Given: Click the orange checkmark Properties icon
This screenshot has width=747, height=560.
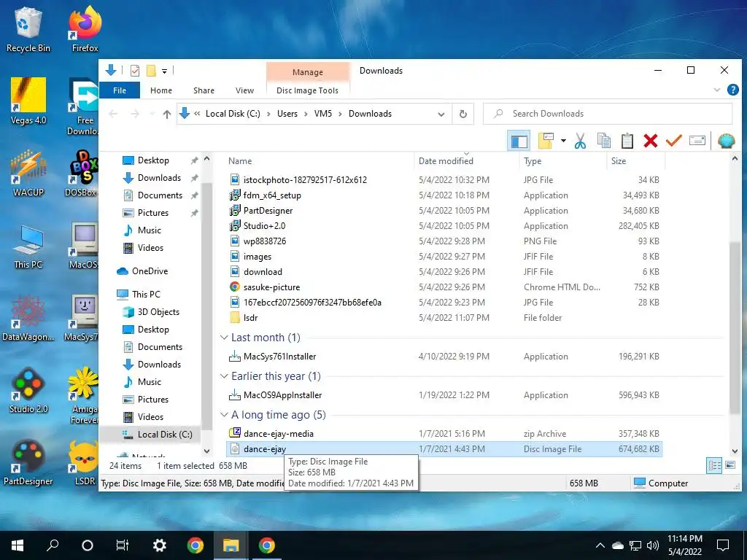Looking at the screenshot, I should point(673,141).
